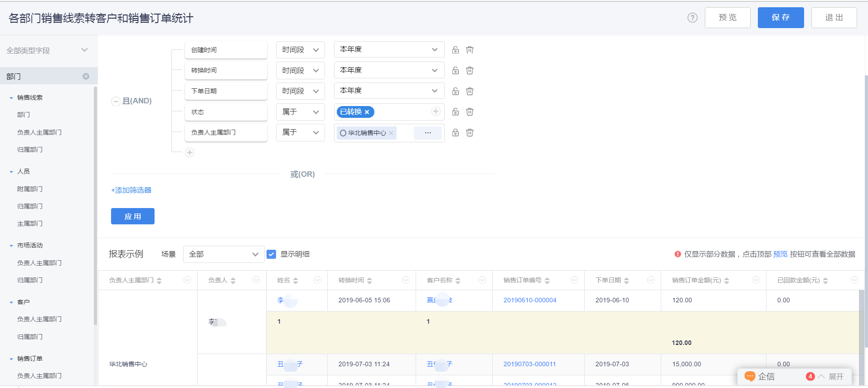This screenshot has height=388, width=868.
Task: Select 部门 under 销售线索
Action: click(24, 115)
